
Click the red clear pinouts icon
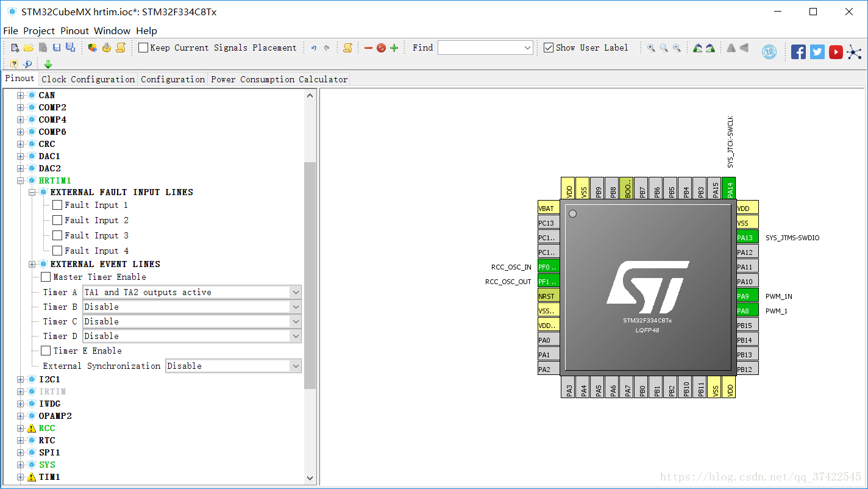click(381, 48)
